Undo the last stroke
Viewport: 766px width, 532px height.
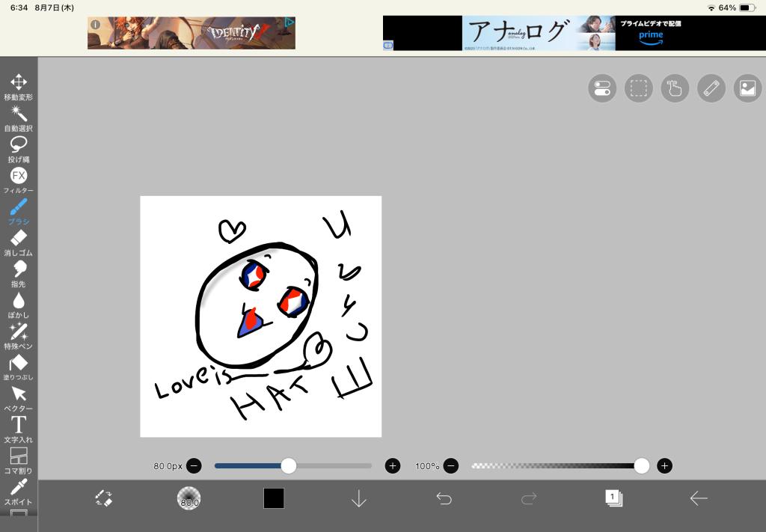444,498
